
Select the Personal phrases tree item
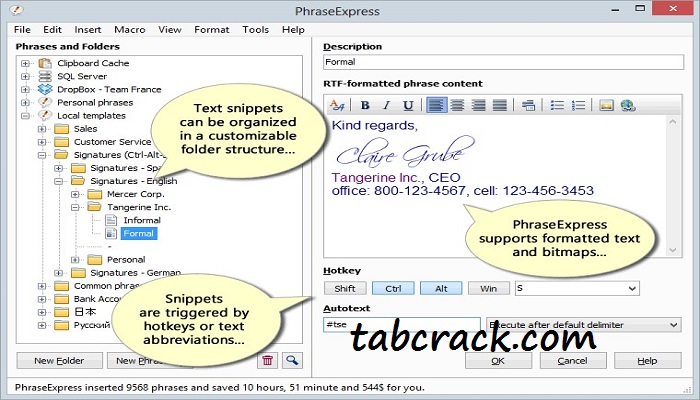[x=95, y=102]
